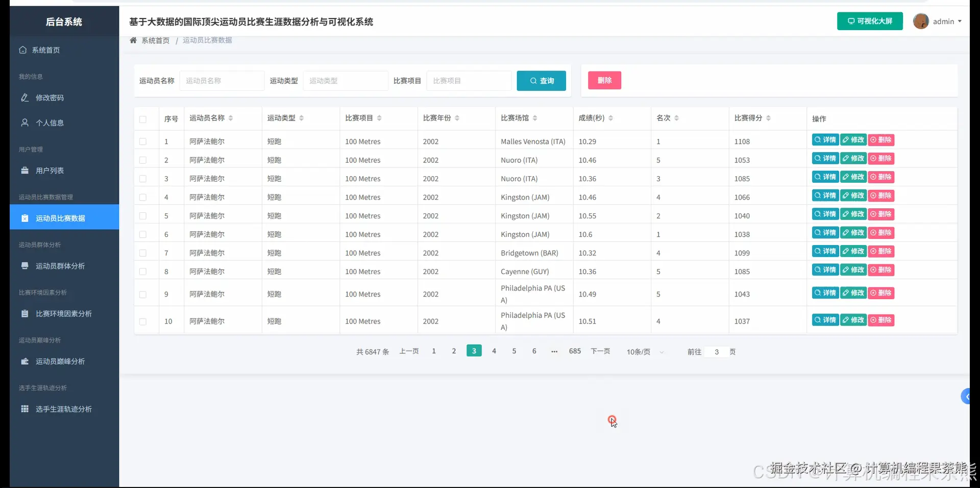Screen dimensions: 980x488
Task: Open 用户列表 sidebar item
Action: point(64,170)
